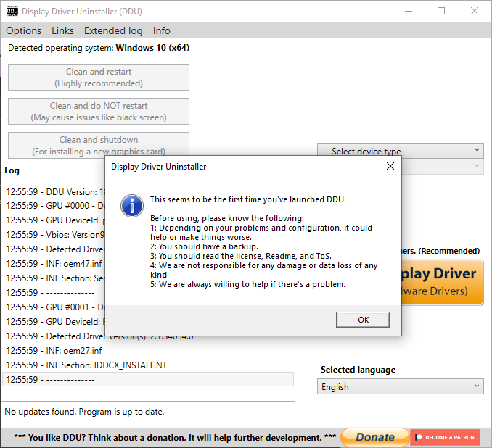The width and height of the screenshot is (492, 448).
Task: Click the Patreon logo on Become a Patron
Action: click(x=419, y=437)
